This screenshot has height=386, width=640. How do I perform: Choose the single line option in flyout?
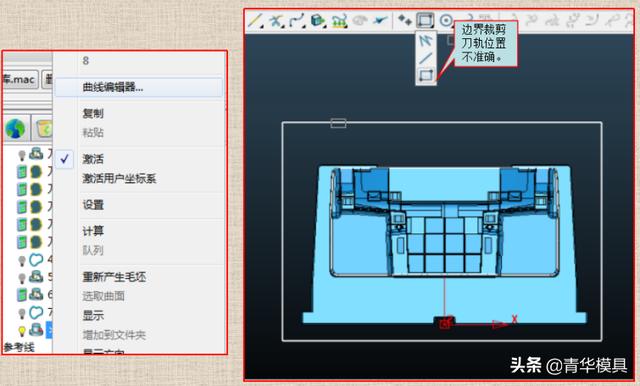pos(425,58)
